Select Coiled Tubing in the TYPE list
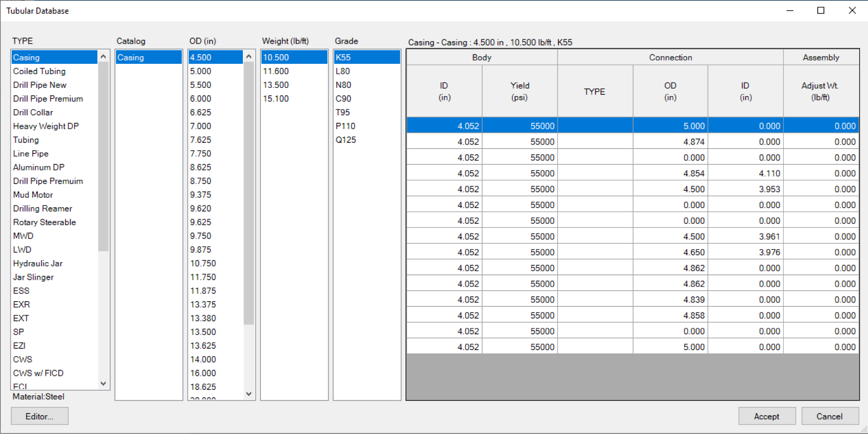The height and width of the screenshot is (434, 868). pyautogui.click(x=39, y=71)
